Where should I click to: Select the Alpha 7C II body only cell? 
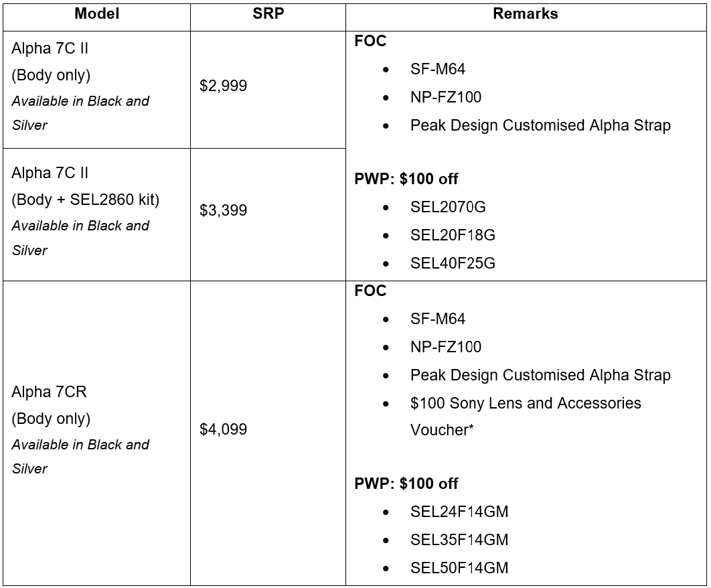tap(96, 89)
